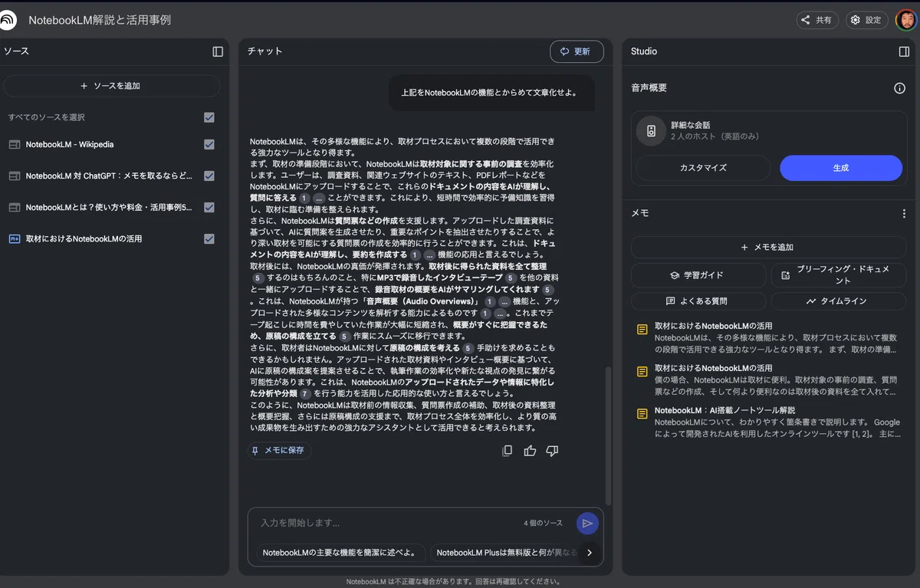Toggle the すべてのソースを選択 checkbox
The image size is (920, 588).
(209, 117)
